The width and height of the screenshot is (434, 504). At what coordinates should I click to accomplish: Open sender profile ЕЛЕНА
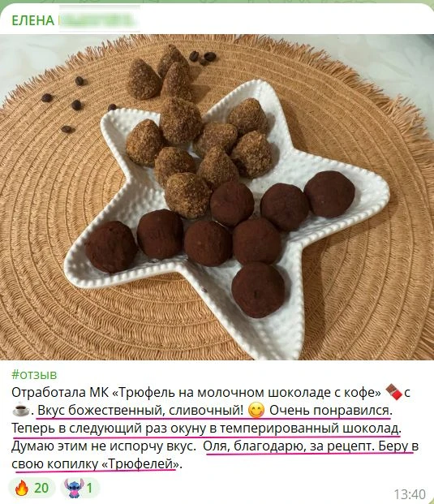(x=33, y=20)
